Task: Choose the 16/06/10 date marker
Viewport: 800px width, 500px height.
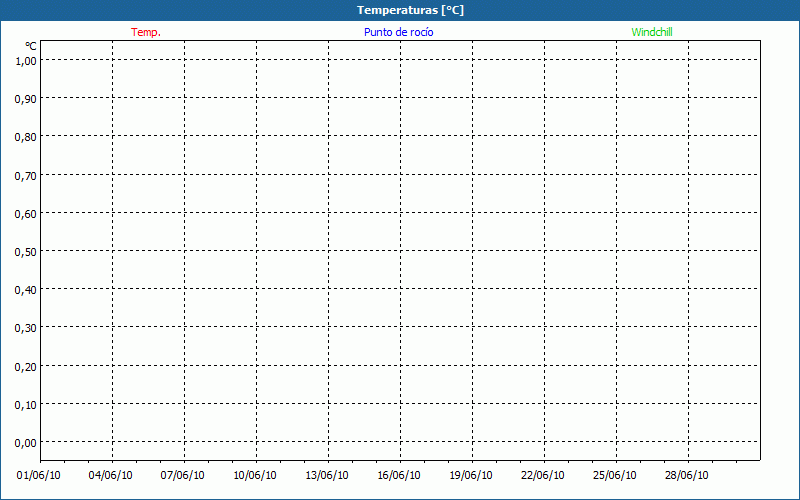Action: (399, 476)
